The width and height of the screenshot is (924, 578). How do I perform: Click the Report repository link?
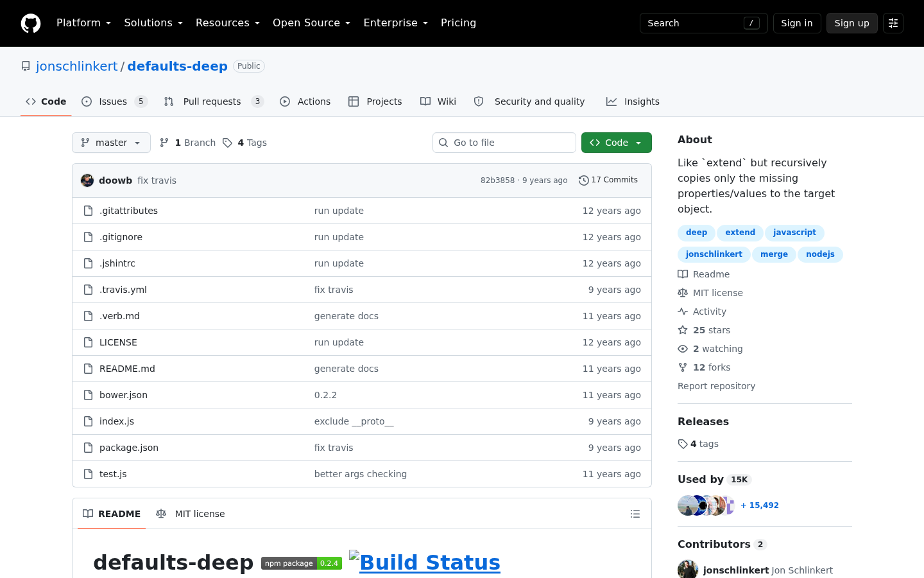[716, 386]
